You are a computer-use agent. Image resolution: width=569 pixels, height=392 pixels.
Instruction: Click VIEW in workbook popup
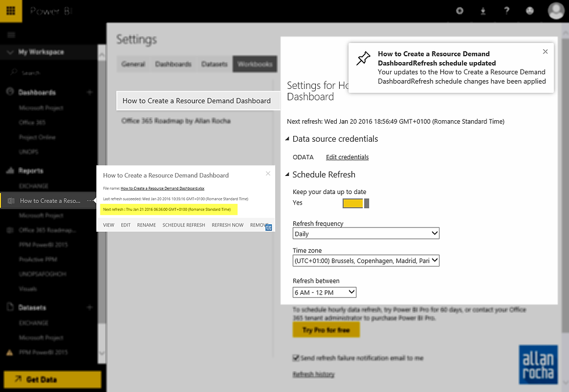[109, 225]
